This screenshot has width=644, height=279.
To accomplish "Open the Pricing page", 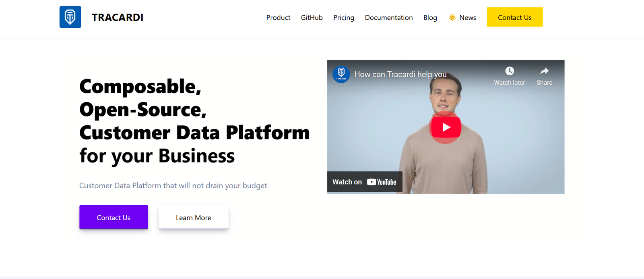I will [343, 17].
